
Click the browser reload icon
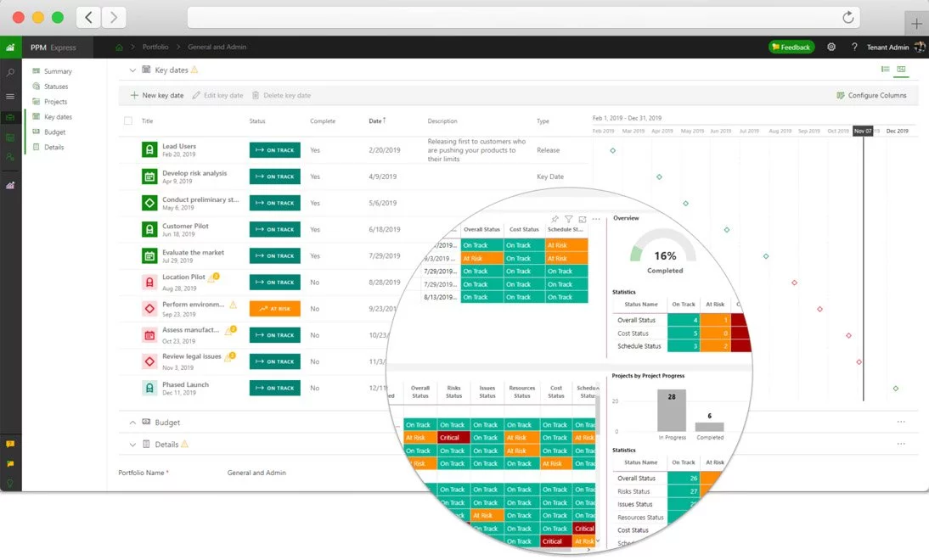847,17
